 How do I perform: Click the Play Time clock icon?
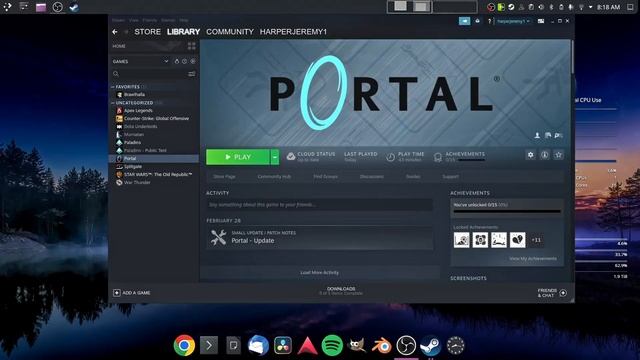pyautogui.click(x=391, y=157)
